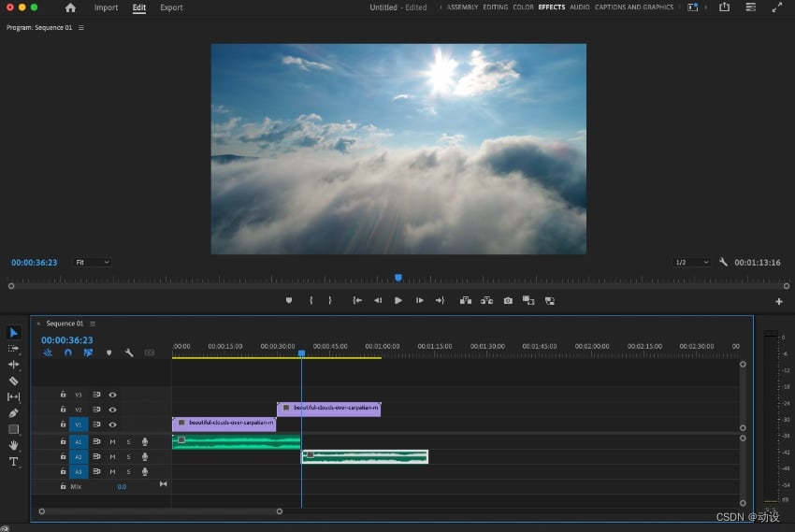
Task: Toggle V2 track visibility eye
Action: [112, 410]
